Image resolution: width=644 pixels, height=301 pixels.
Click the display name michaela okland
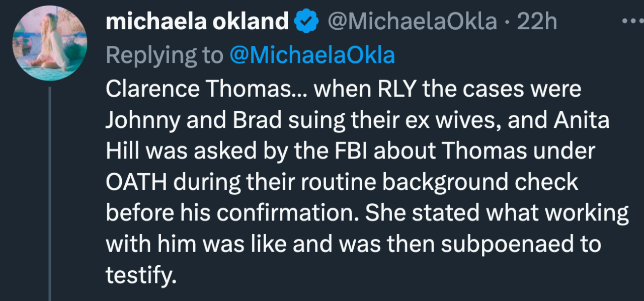[197, 22]
